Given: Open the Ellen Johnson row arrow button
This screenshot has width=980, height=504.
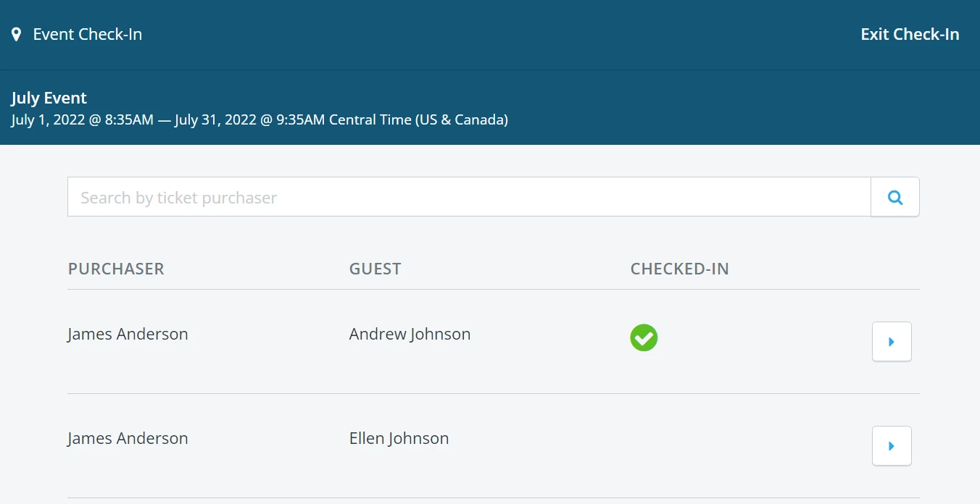Looking at the screenshot, I should tap(892, 445).
